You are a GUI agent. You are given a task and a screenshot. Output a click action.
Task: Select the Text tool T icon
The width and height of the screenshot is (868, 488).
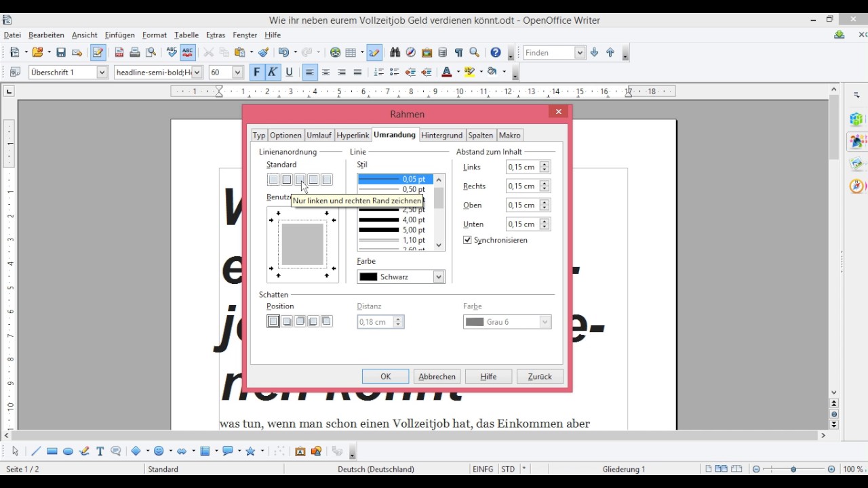pyautogui.click(x=100, y=451)
